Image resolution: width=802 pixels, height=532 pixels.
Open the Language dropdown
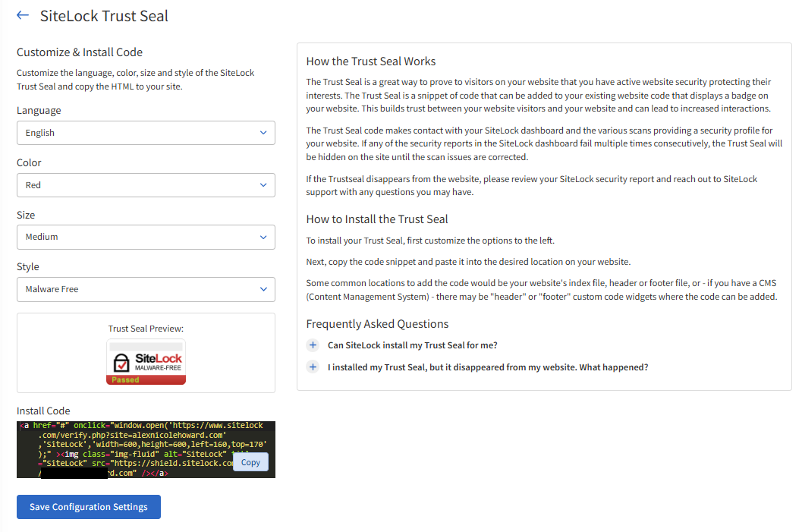(x=146, y=133)
